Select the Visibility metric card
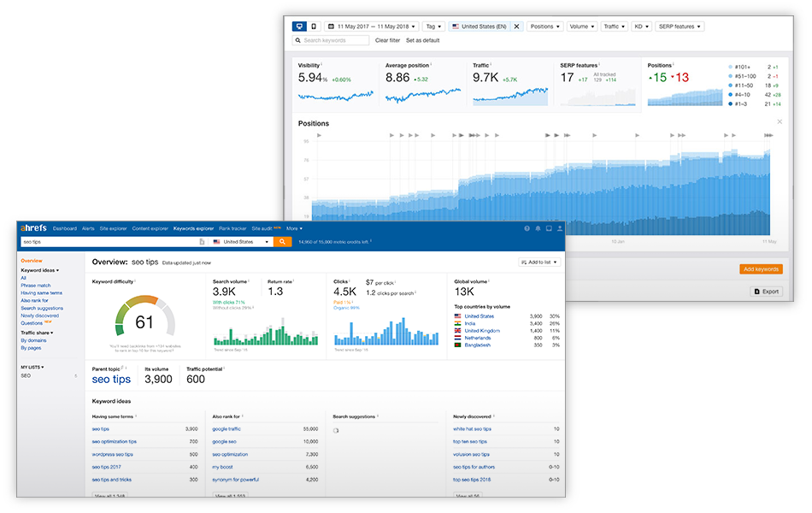The image size is (812, 513). point(336,84)
